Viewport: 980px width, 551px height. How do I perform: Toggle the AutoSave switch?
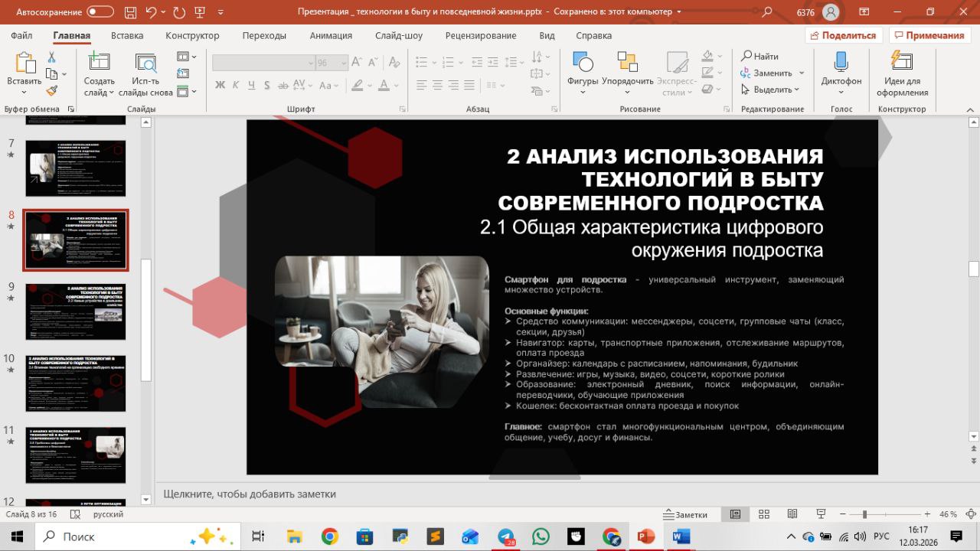(100, 12)
